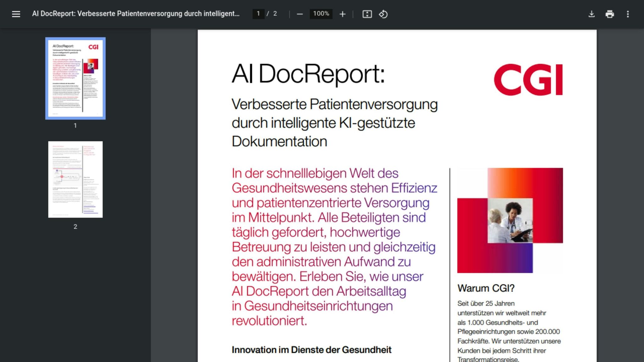Screen dimensions: 644x362
Task: Click the zoom out minus icon
Action: [x=299, y=14]
